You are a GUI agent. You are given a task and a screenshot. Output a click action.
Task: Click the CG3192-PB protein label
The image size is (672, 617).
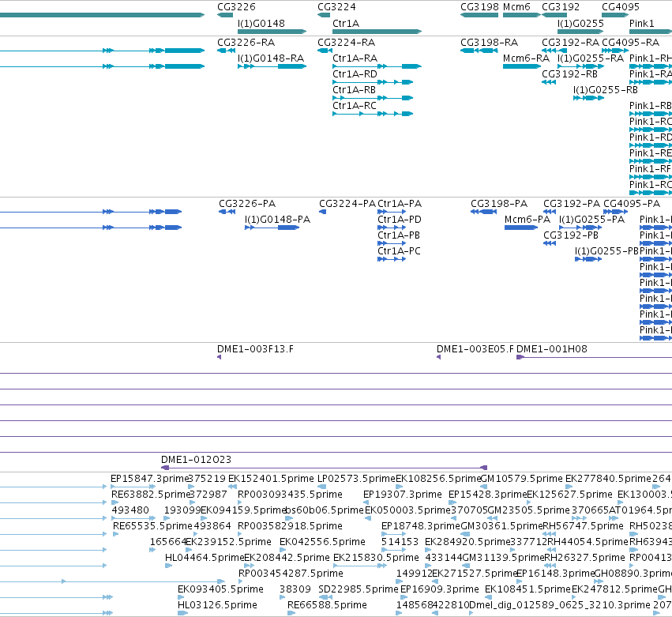click(570, 235)
